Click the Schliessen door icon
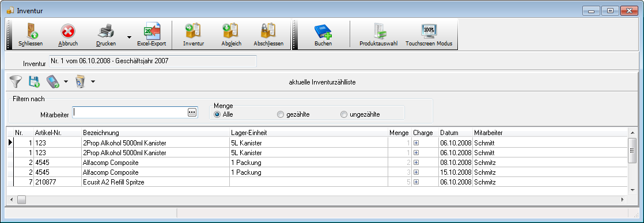 coord(31,32)
